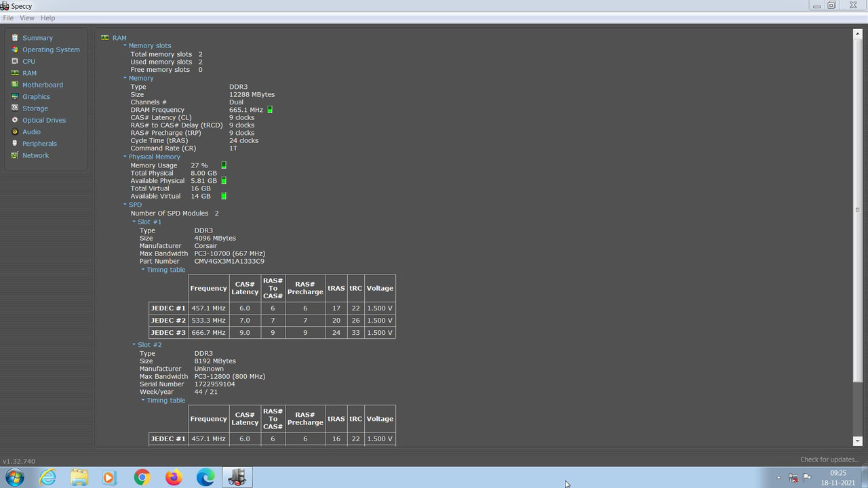Select the CPU chip icon

15,61
